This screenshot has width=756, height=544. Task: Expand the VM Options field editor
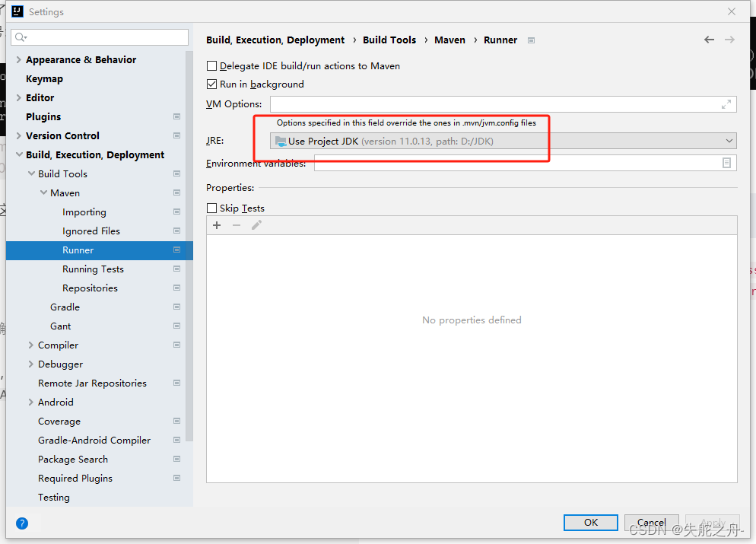pyautogui.click(x=726, y=104)
